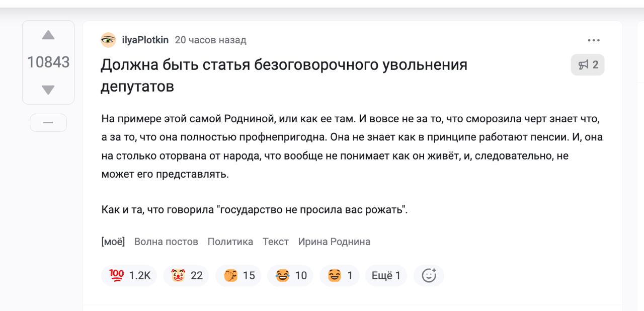Image resolution: width=644 pixels, height=311 pixels.
Task: Click the "[моё]" tag label
Action: pos(113,242)
